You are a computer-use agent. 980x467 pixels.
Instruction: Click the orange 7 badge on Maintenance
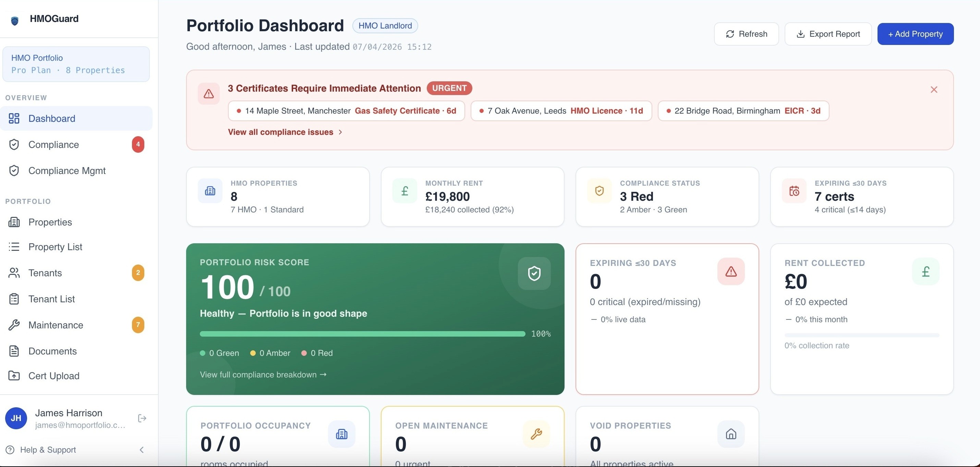coord(138,325)
